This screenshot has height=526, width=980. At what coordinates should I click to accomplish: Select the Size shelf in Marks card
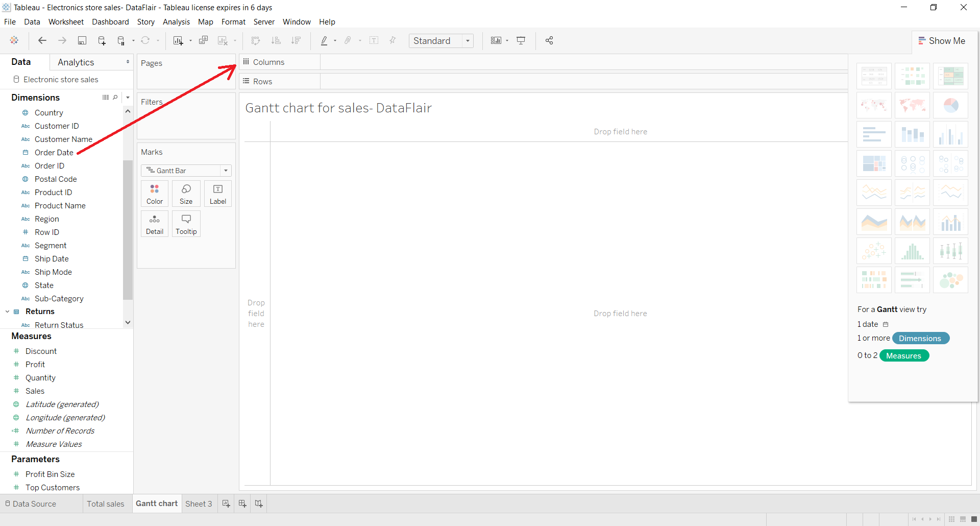point(186,193)
